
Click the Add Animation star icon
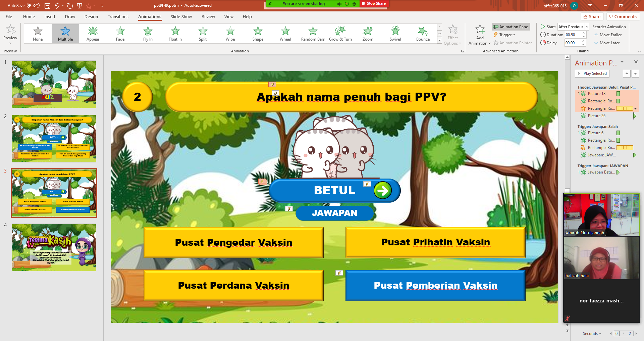480,30
